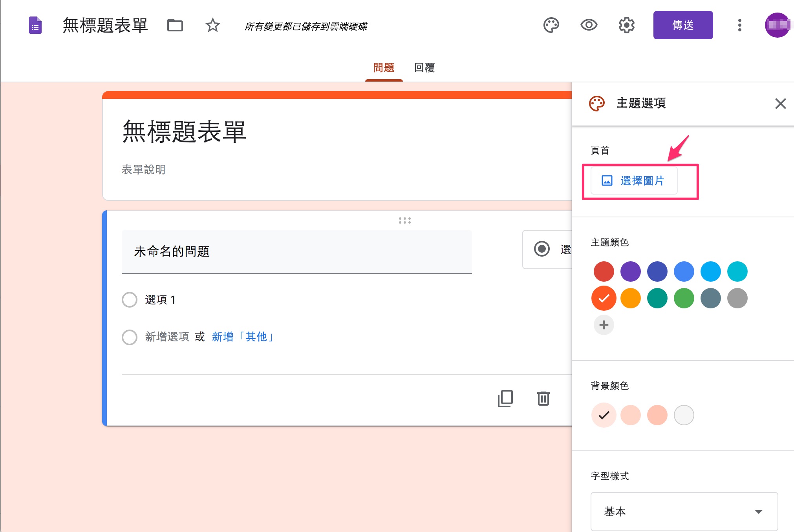Select the checked orange-red theme color
Viewport: 794px width, 532px height.
[604, 298]
